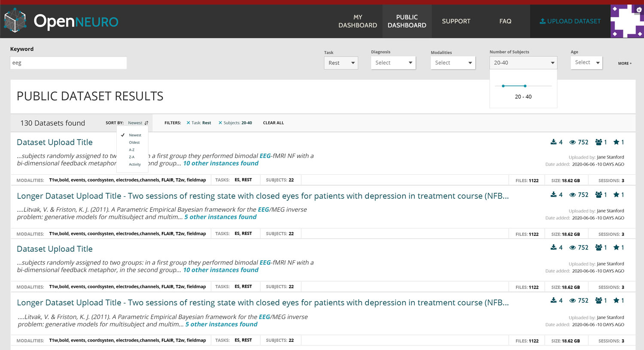Click the Upload Dataset icon
644x350 pixels.
click(543, 21)
